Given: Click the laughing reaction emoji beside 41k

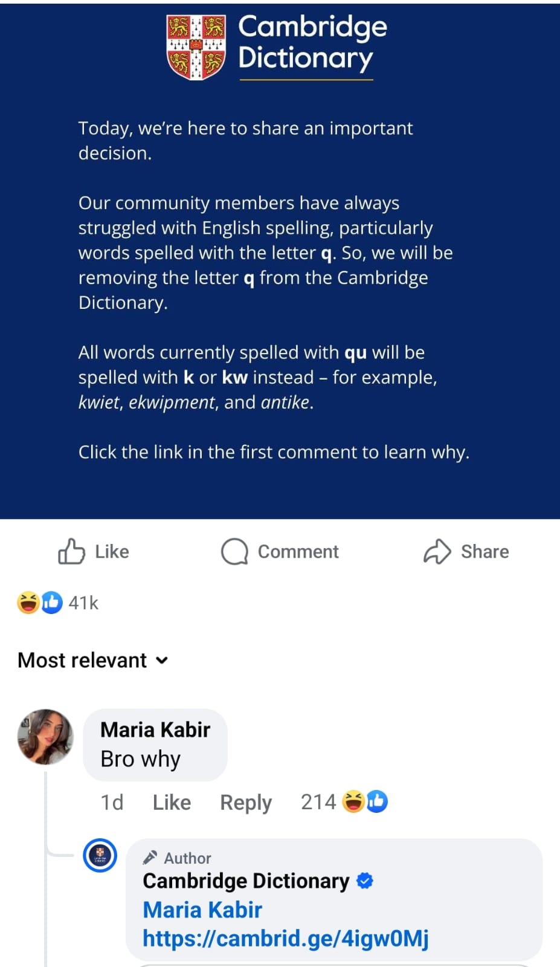Looking at the screenshot, I should tap(28, 603).
